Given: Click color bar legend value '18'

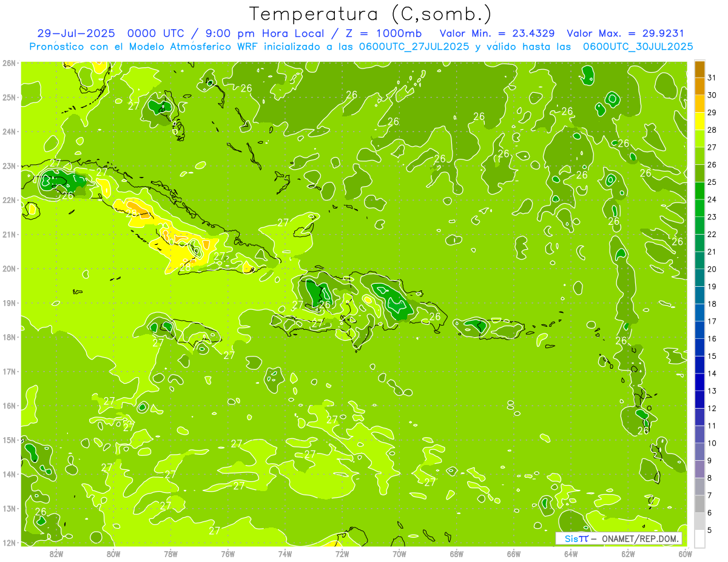Looking at the screenshot, I should tap(712, 304).
